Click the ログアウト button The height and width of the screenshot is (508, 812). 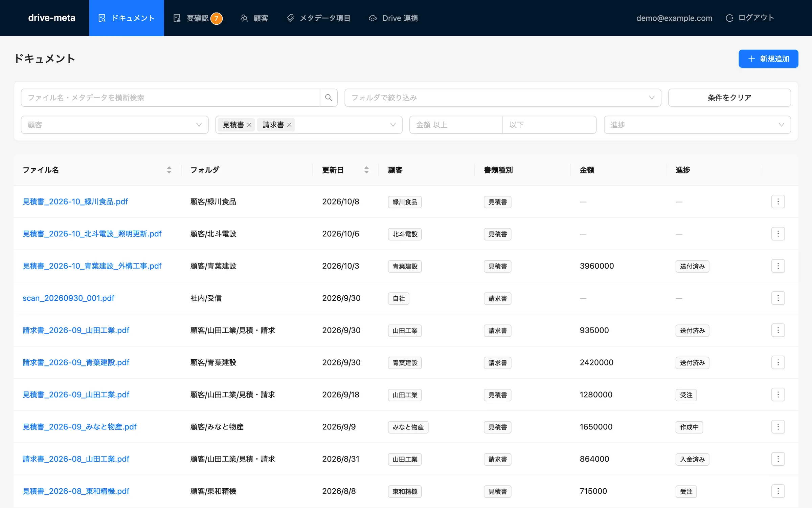[x=750, y=18]
